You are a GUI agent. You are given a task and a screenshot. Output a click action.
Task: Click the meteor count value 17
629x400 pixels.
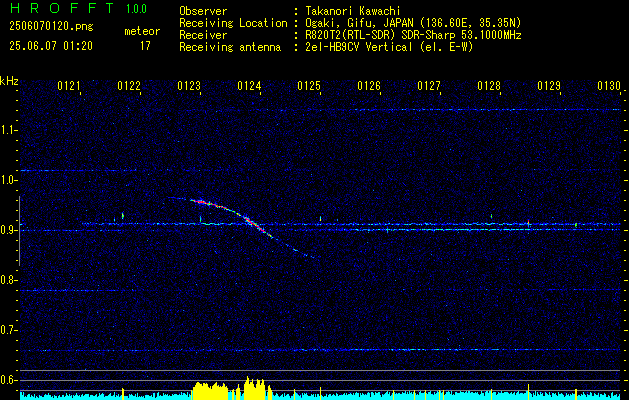tap(145, 46)
